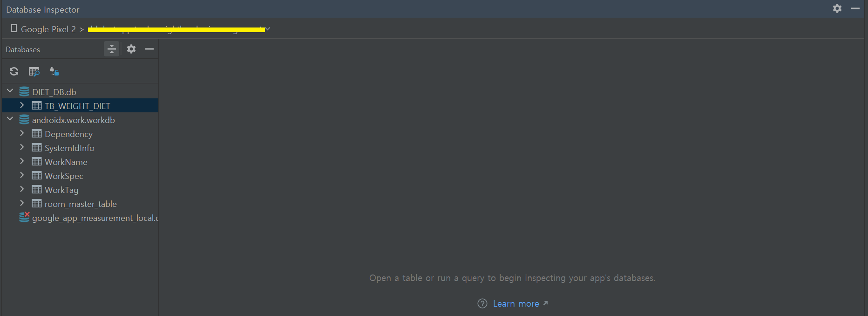Click the Refresh schema icon
Viewport: 868px width, 316px height.
point(14,71)
